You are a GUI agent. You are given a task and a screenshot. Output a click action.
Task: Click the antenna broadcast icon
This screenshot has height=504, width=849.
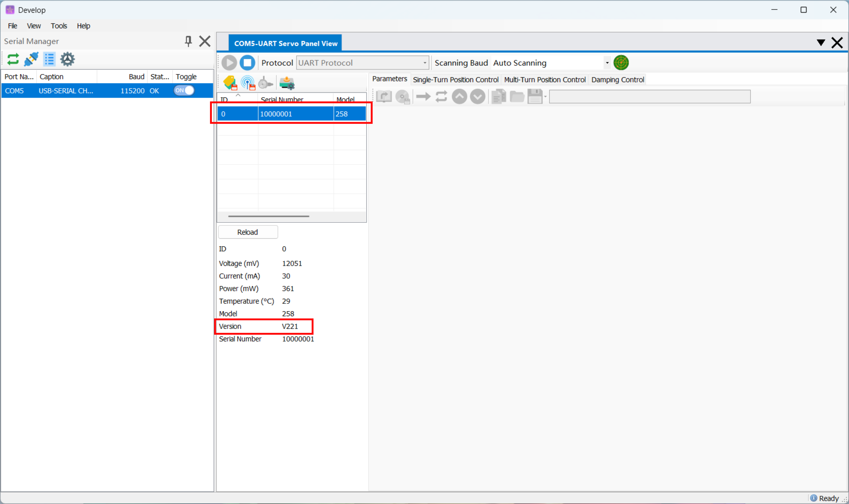click(x=248, y=83)
